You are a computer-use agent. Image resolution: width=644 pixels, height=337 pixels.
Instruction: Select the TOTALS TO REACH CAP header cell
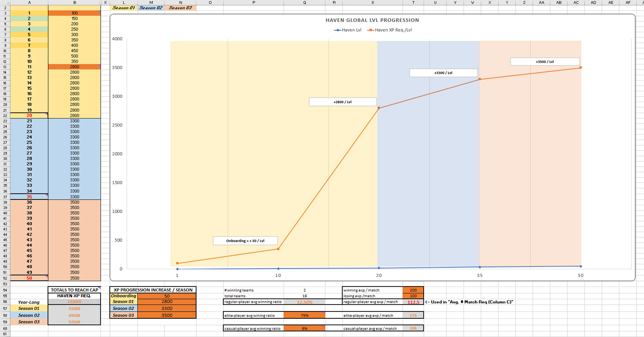(x=74, y=290)
